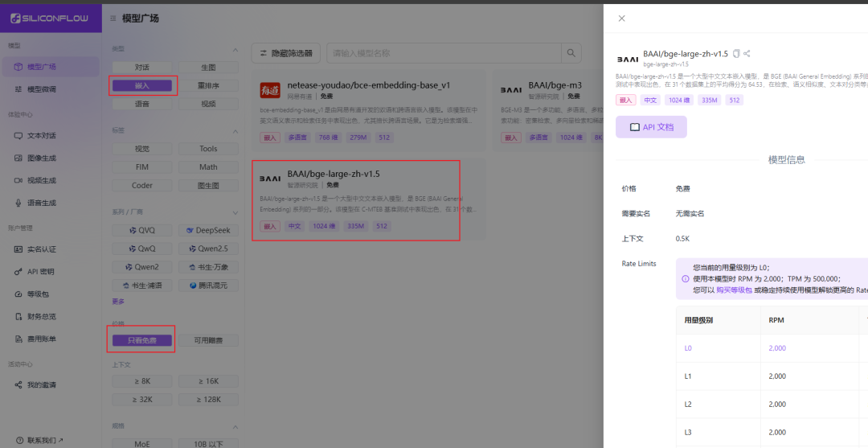The height and width of the screenshot is (448, 868).
Task: Disable the 只看免费 price filter
Action: tap(141, 340)
